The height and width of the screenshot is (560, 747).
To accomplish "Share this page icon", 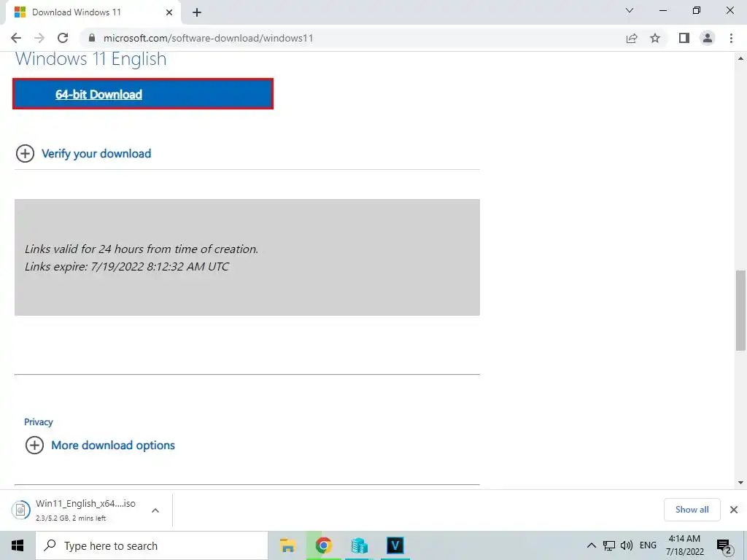I will click(632, 38).
